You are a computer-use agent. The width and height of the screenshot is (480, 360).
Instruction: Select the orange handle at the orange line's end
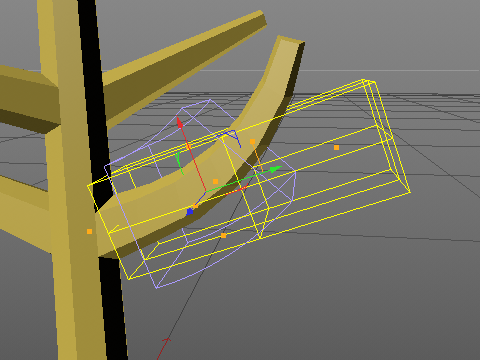tap(252, 142)
